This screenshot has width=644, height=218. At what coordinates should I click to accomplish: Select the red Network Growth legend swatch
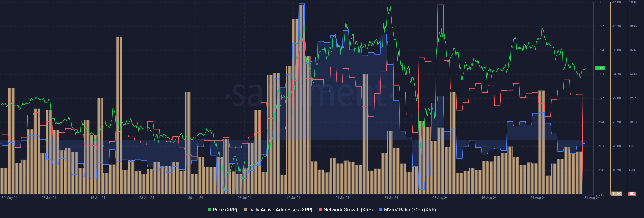point(320,210)
